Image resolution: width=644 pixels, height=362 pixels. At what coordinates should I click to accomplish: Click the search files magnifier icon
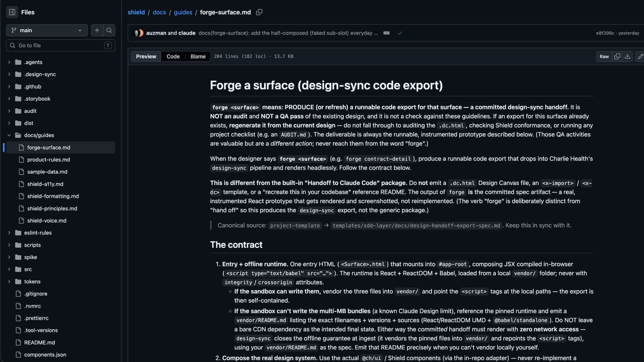point(109,30)
